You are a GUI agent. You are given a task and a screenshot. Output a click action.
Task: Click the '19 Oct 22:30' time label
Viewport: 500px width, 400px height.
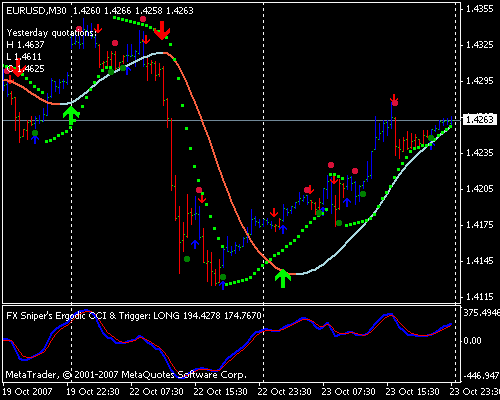[93, 391]
